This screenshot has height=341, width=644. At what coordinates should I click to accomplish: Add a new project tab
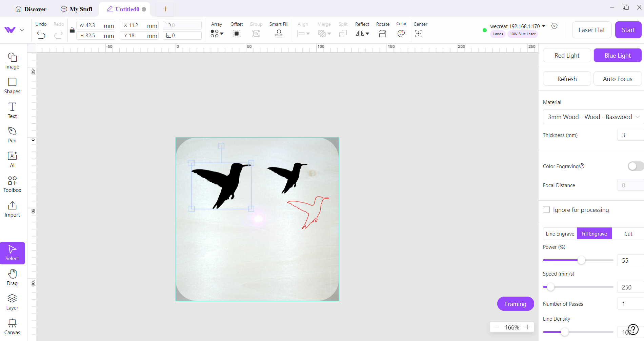coord(166,9)
